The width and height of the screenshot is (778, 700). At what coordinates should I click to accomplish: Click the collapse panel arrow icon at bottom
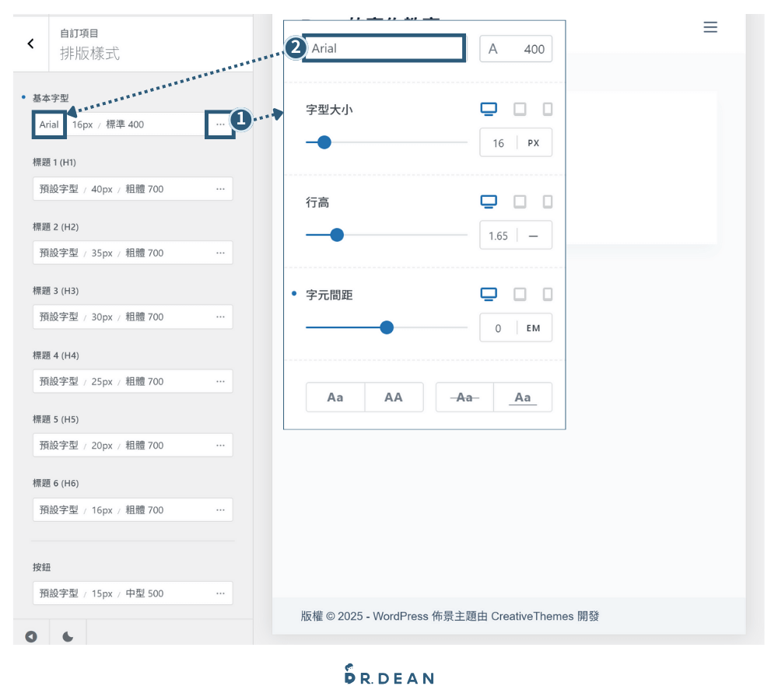click(x=31, y=636)
